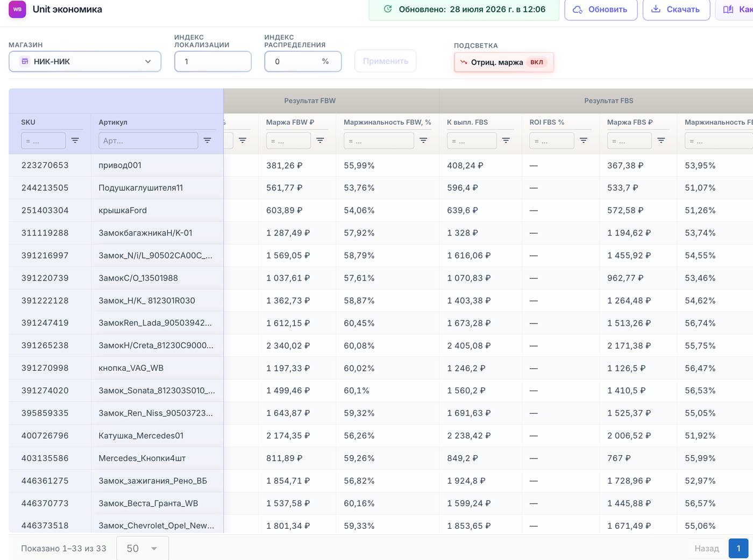Sort by К выпл. FBS column header

click(467, 122)
